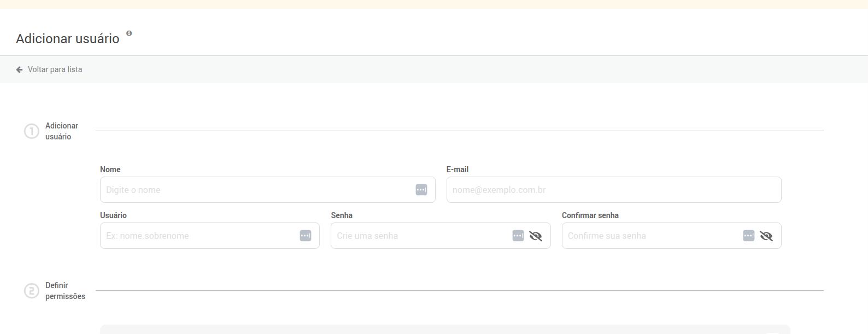Click autofill icon in the Nome field
This screenshot has height=334, width=868.
pos(421,190)
